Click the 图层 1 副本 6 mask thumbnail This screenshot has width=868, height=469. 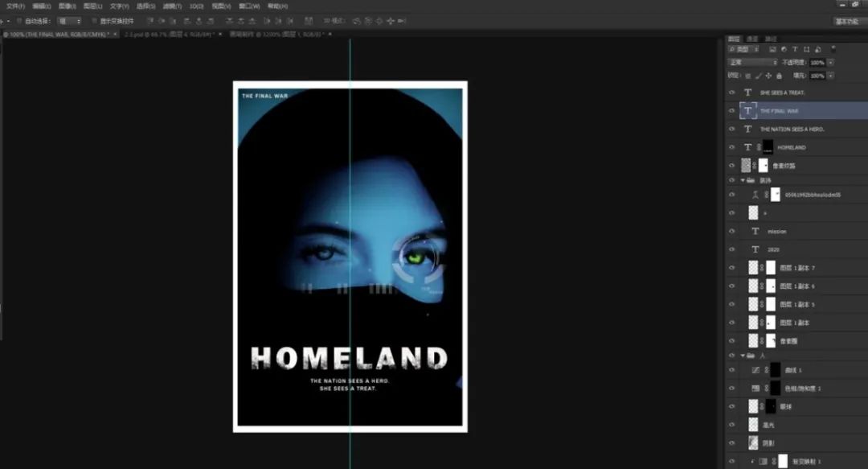[771, 286]
